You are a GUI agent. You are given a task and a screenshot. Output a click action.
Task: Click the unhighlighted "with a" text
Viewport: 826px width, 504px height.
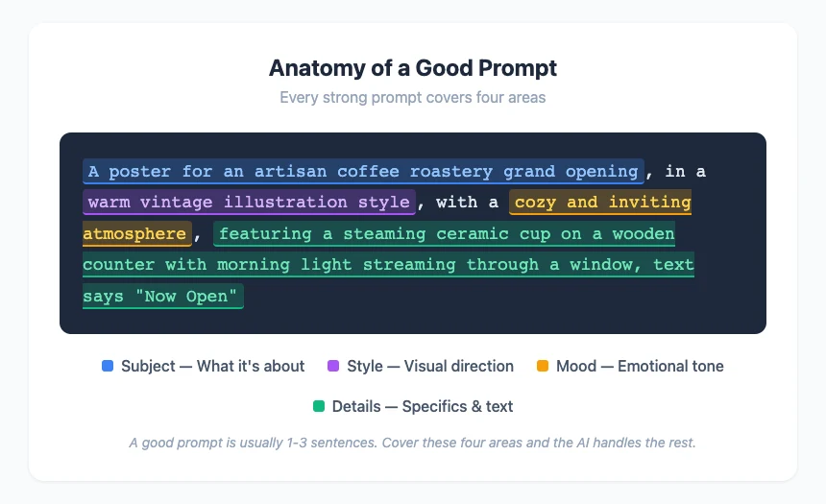click(x=467, y=203)
